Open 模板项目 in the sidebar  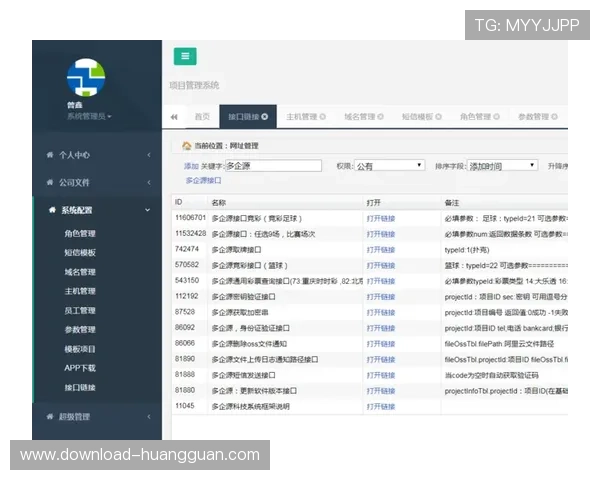(80, 349)
